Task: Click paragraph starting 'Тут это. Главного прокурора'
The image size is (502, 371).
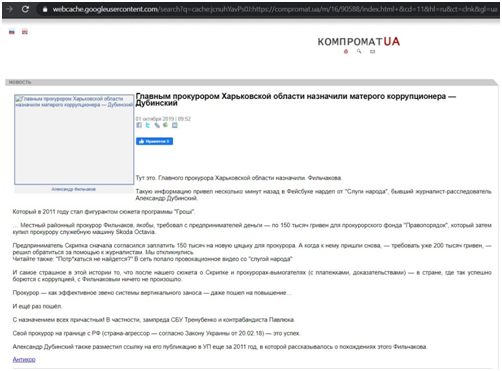Action: (238, 178)
